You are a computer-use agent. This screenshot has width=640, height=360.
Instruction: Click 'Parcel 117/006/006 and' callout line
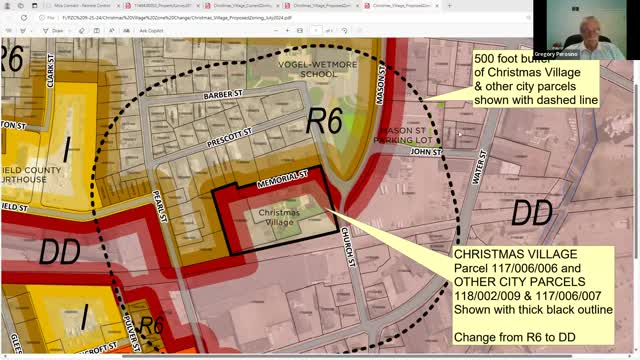pos(517,268)
